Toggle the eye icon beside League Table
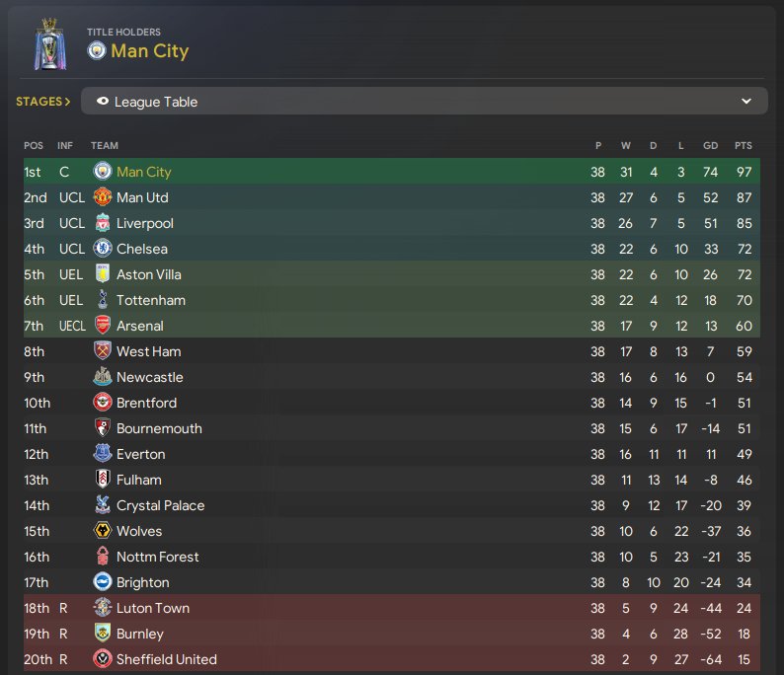784x675 pixels. [x=103, y=102]
